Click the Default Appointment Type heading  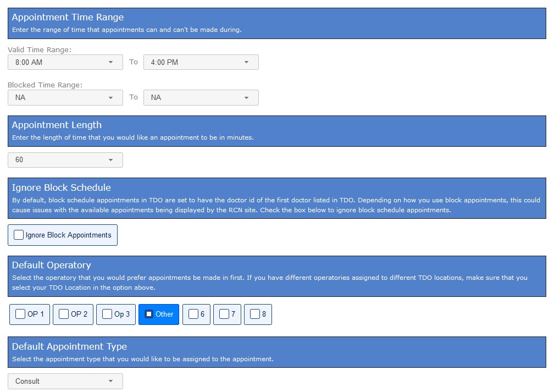pyautogui.click(x=69, y=346)
